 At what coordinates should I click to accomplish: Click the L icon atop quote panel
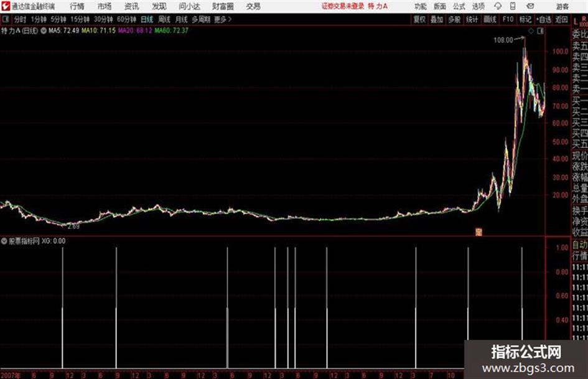point(576,21)
